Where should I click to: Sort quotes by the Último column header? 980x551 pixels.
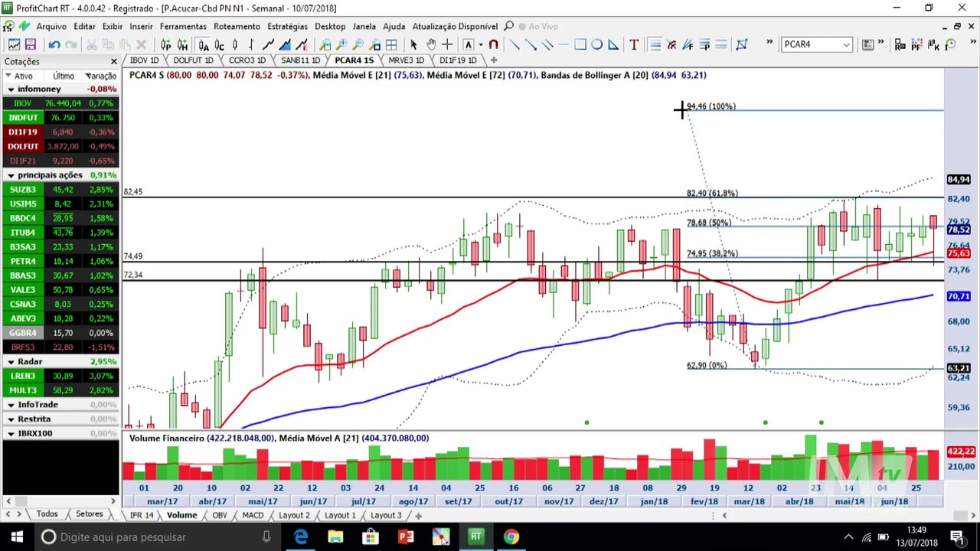[x=64, y=76]
